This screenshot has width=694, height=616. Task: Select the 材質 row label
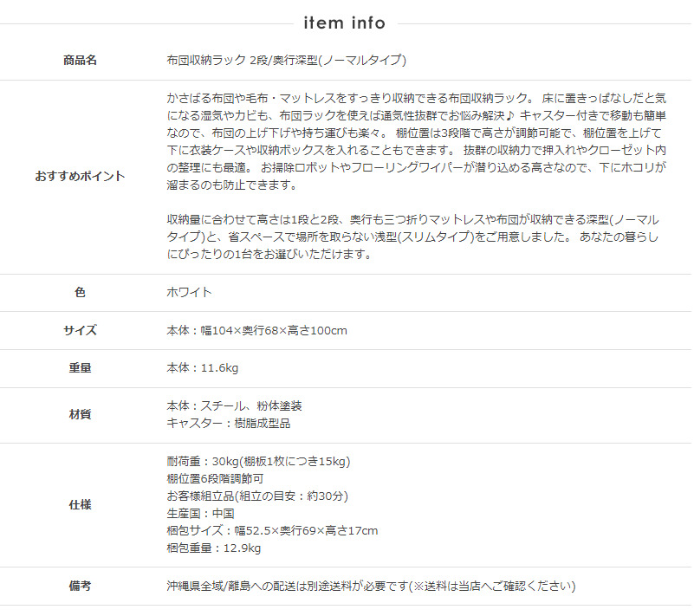(x=80, y=414)
